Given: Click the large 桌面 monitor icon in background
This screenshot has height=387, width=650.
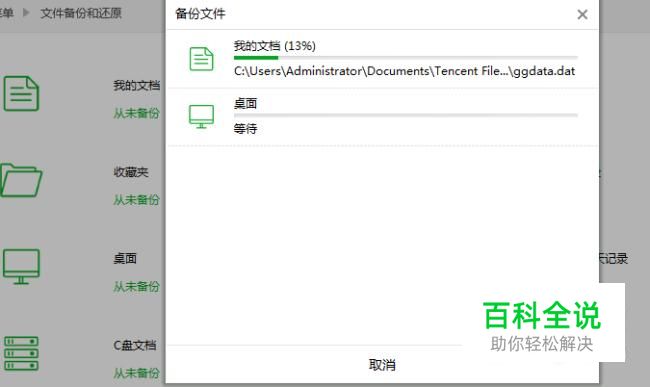Looking at the screenshot, I should click(x=21, y=266).
